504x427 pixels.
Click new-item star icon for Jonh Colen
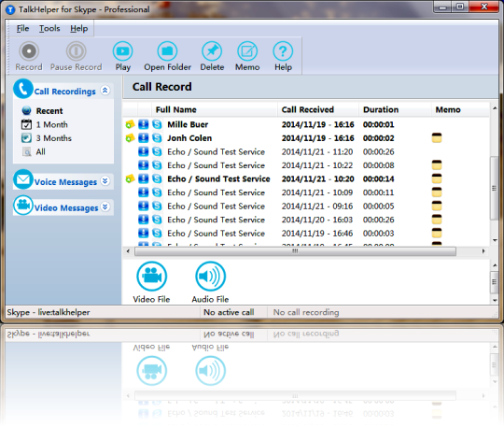tap(130, 138)
